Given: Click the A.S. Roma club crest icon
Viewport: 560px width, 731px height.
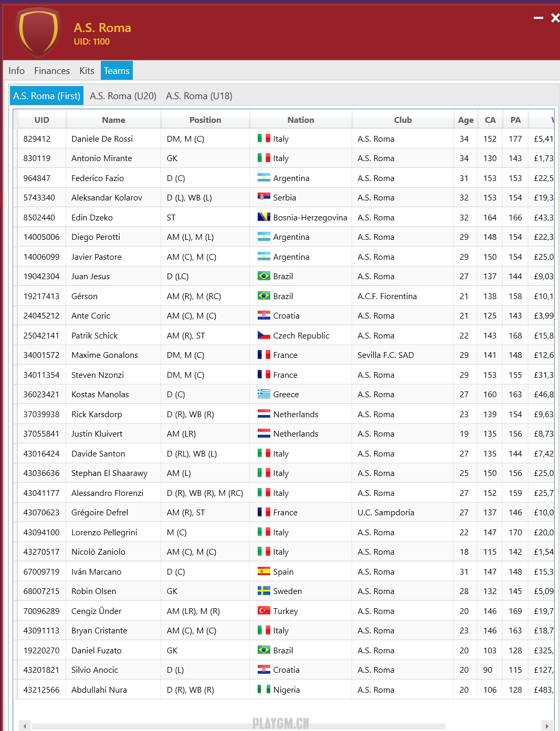Looking at the screenshot, I should coord(38,33).
